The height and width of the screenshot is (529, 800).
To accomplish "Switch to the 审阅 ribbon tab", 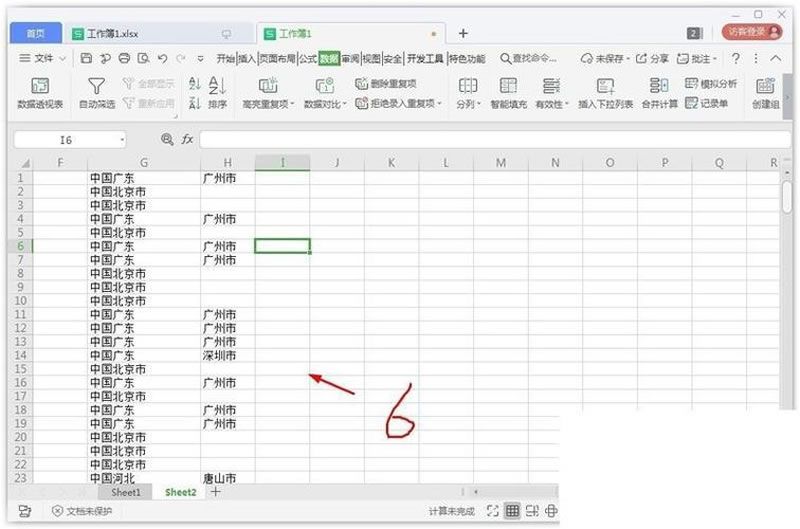I will pyautogui.click(x=351, y=59).
